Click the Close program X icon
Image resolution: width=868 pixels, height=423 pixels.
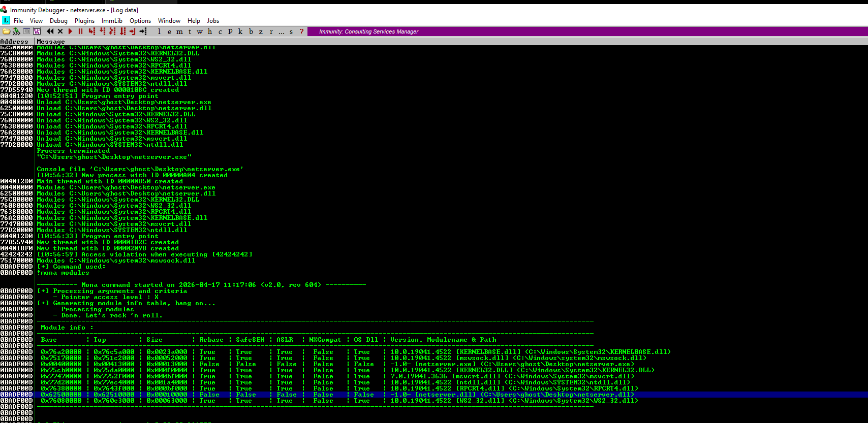[60, 31]
